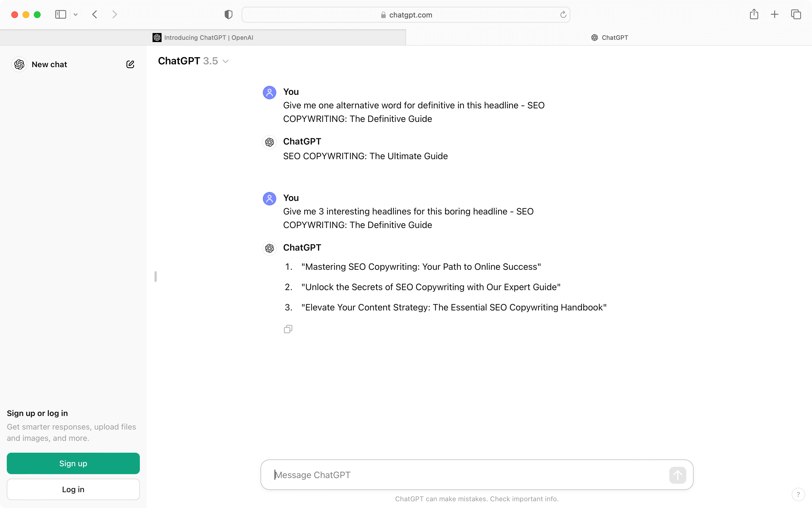Go back with the browser back arrow
The height and width of the screenshot is (508, 812).
(95, 14)
